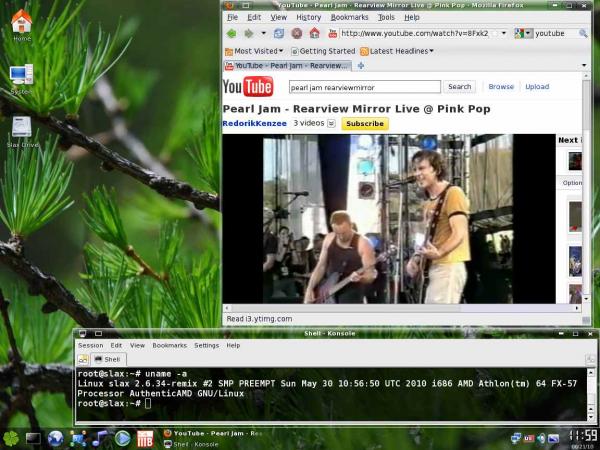Image resolution: width=600 pixels, height=450 pixels.
Task: Click the Konsole vertical scrollbar
Action: pyautogui.click(x=591, y=394)
